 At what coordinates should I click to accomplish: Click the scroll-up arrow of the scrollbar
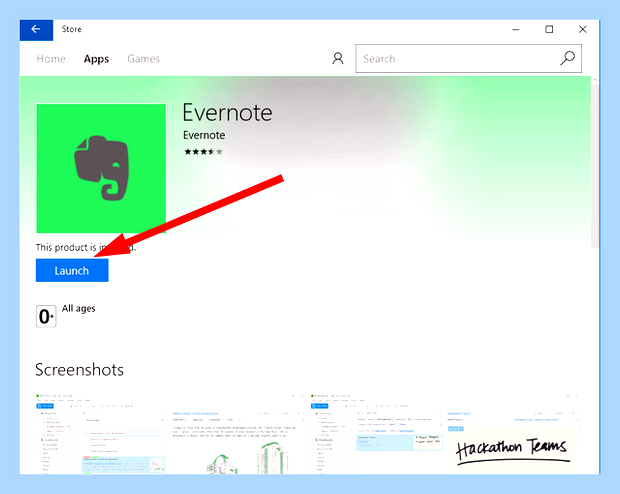(595, 80)
